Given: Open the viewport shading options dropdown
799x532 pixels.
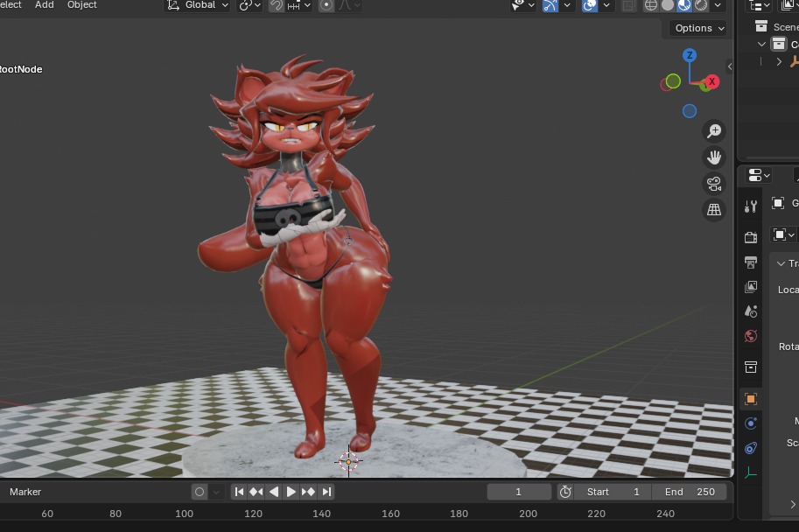Looking at the screenshot, I should (x=718, y=5).
